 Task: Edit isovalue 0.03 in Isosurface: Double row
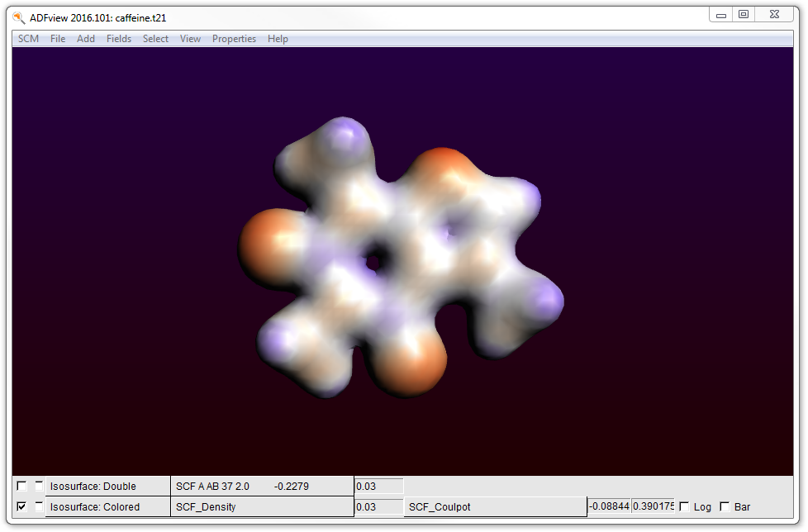coord(378,487)
